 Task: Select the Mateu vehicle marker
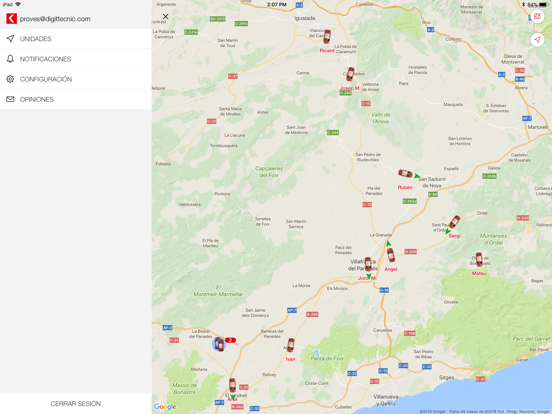(479, 259)
